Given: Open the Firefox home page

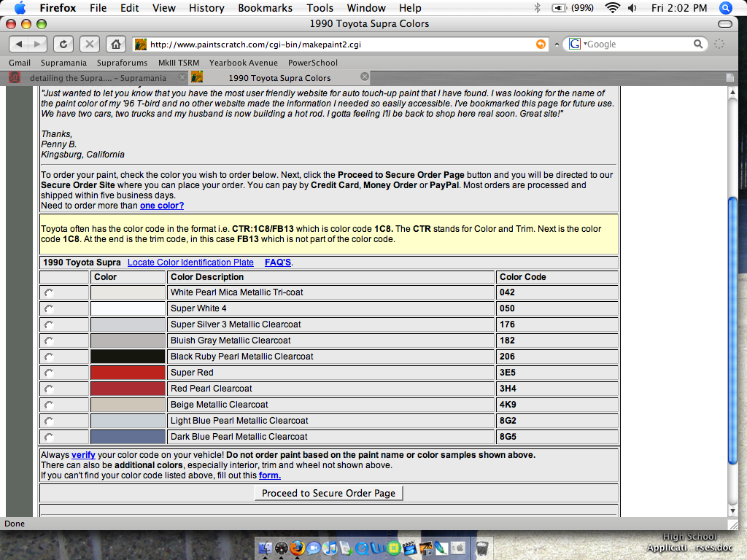Looking at the screenshot, I should pyautogui.click(x=116, y=44).
